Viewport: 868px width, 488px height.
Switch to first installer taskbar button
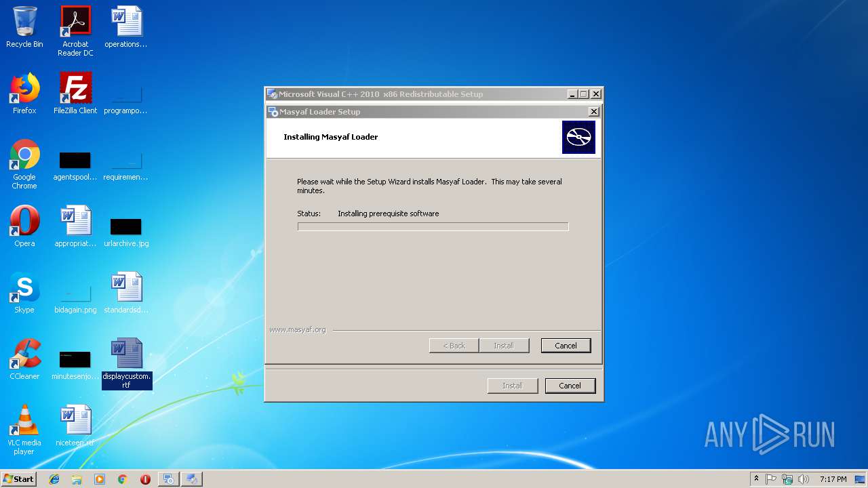pos(169,479)
